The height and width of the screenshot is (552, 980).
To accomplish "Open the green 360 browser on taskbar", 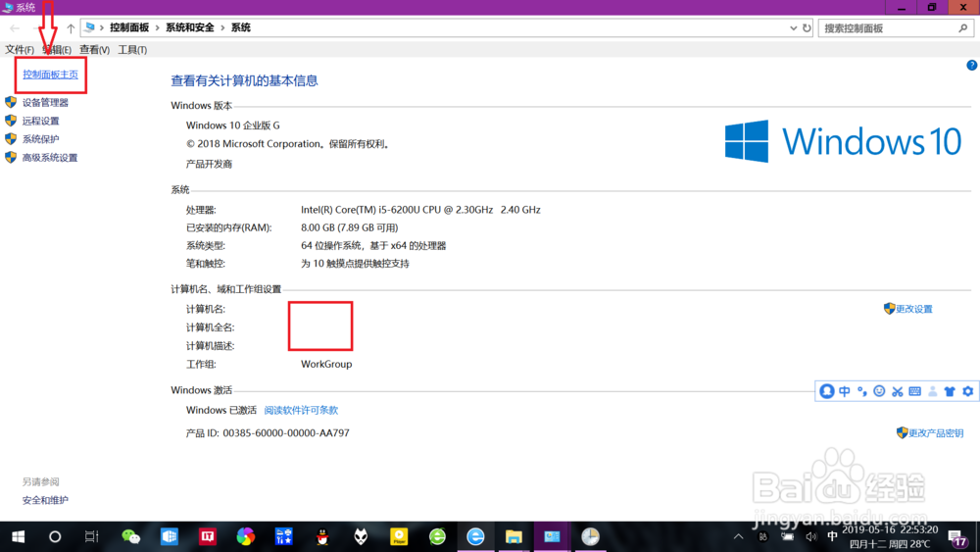I will 437,536.
